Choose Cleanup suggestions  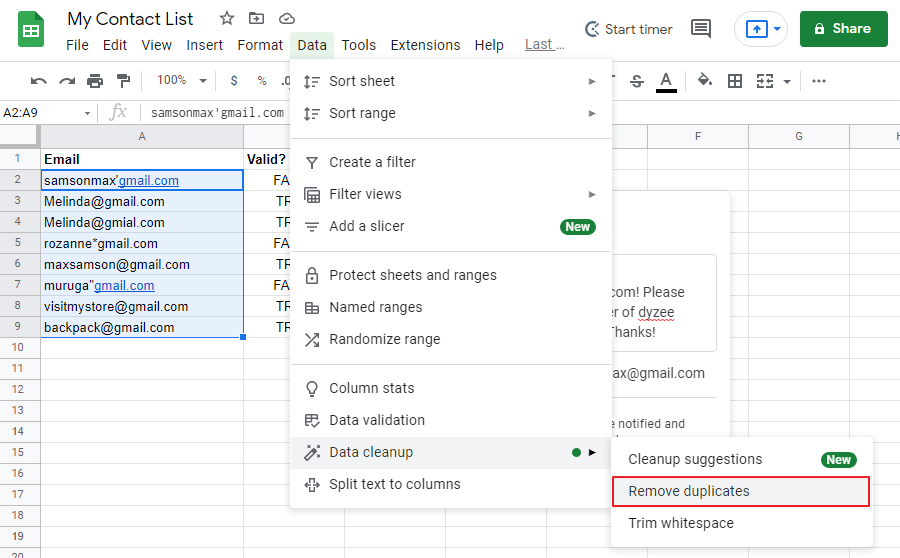click(x=742, y=459)
